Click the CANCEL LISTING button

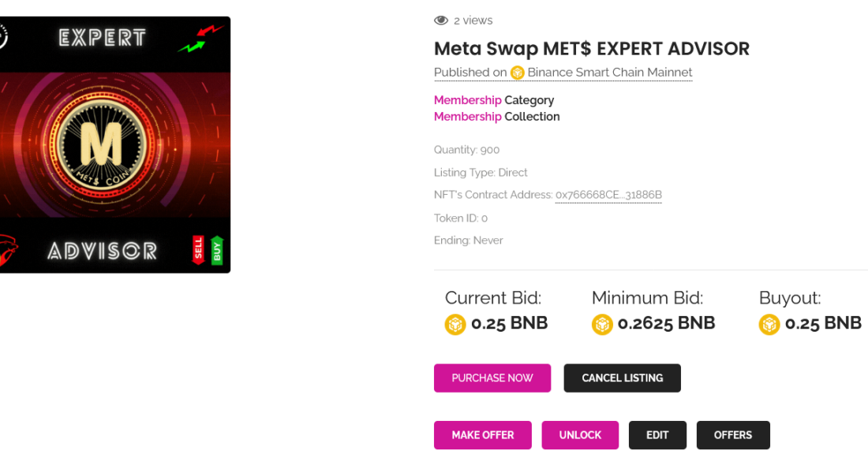coord(623,378)
